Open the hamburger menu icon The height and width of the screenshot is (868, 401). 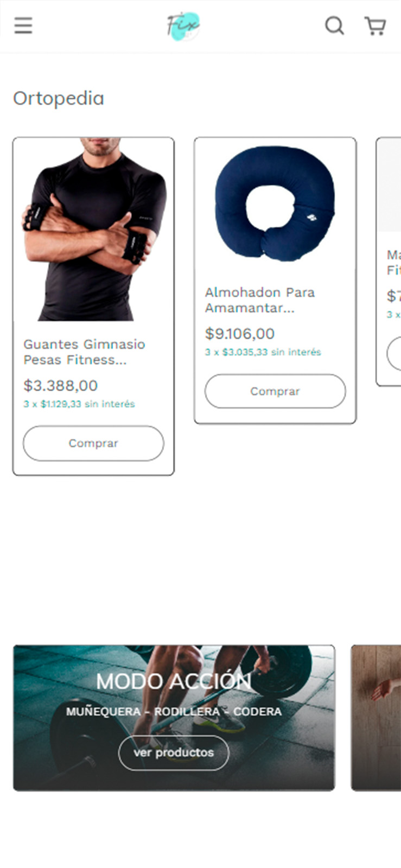23,25
